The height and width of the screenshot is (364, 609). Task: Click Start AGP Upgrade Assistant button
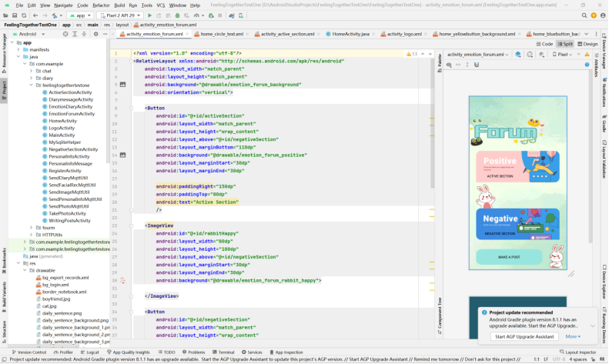tap(524, 336)
